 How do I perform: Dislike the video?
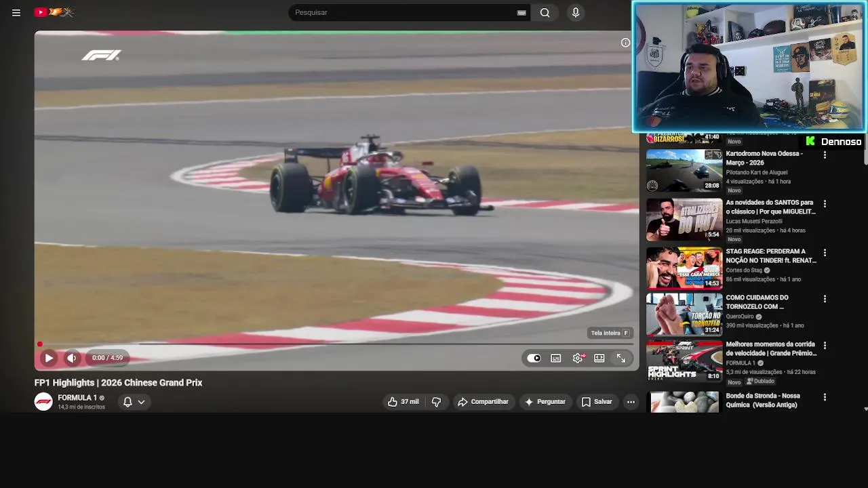click(437, 402)
